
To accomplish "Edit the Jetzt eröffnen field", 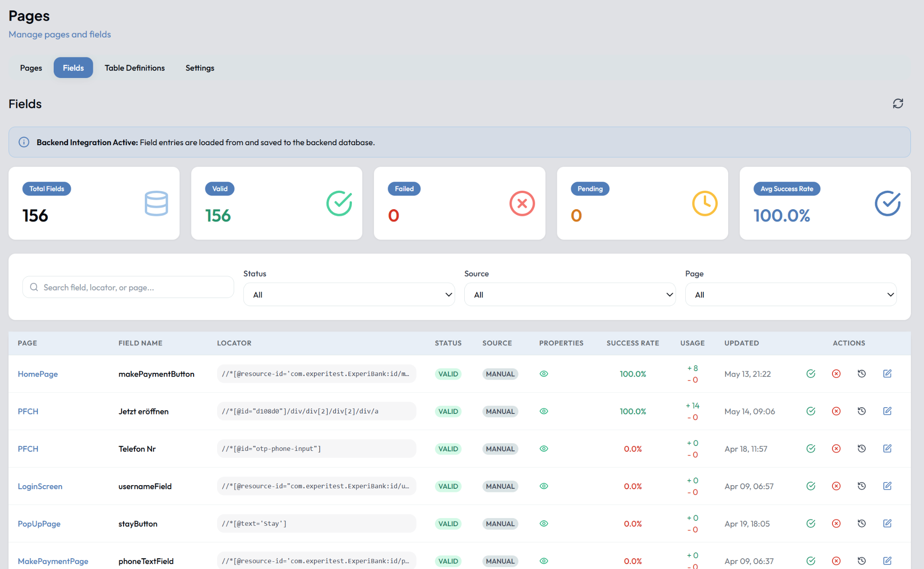I will pos(887,411).
